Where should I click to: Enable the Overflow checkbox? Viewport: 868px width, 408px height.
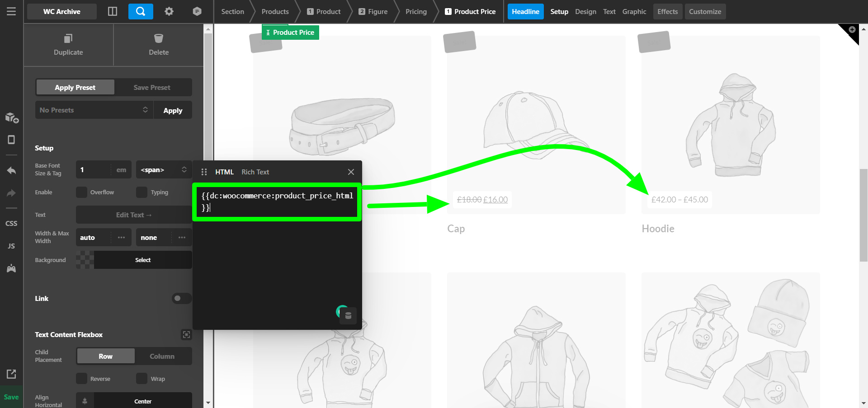pos(81,192)
